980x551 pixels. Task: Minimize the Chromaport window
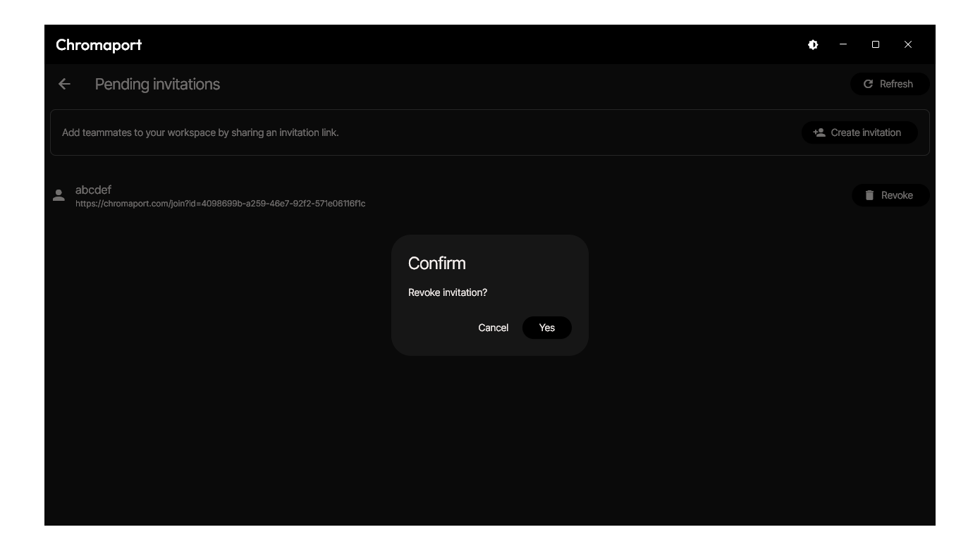point(843,44)
